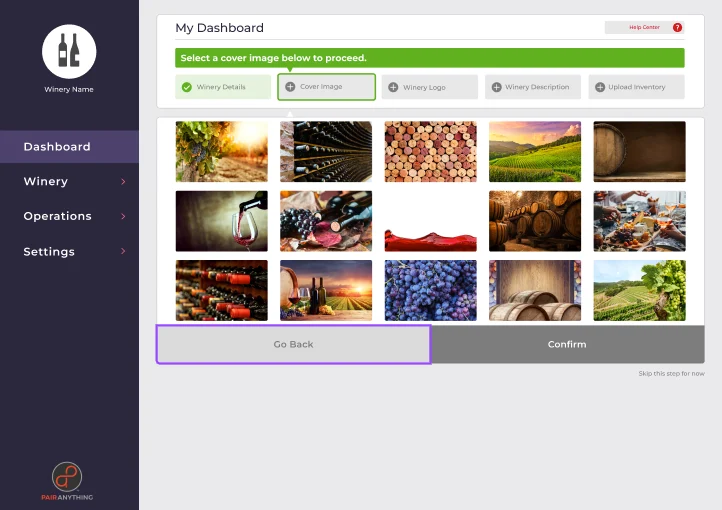722x510 pixels.
Task: Choose the wine corks cover image
Action: (431, 151)
